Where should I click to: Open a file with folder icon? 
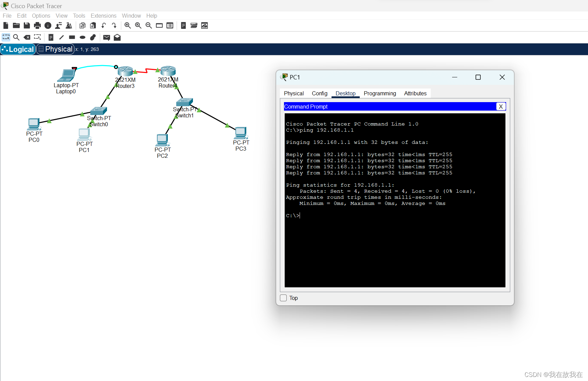click(x=16, y=25)
